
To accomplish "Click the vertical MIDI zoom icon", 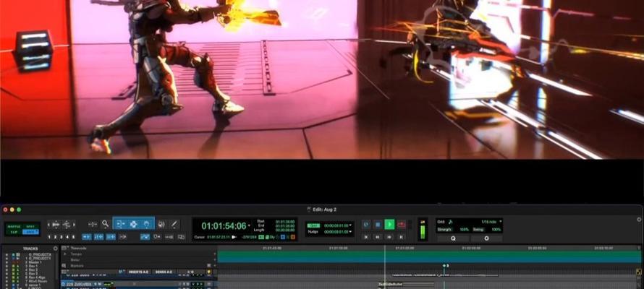I will point(67,225).
